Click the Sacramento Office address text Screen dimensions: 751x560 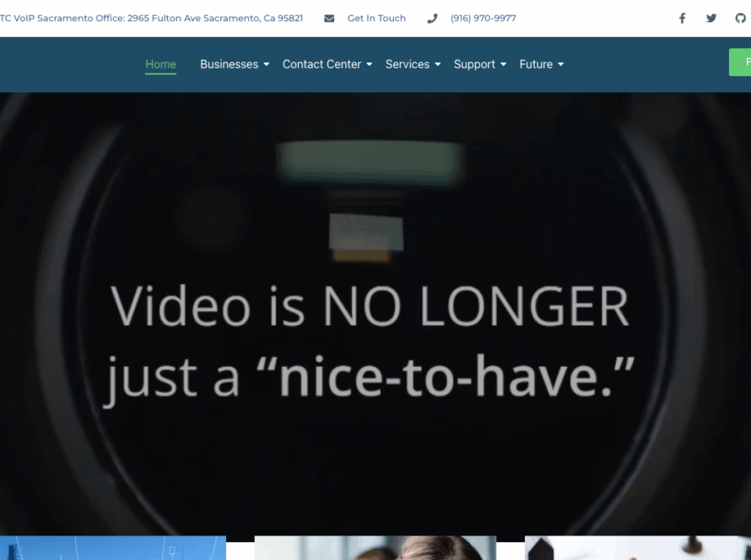pos(152,19)
